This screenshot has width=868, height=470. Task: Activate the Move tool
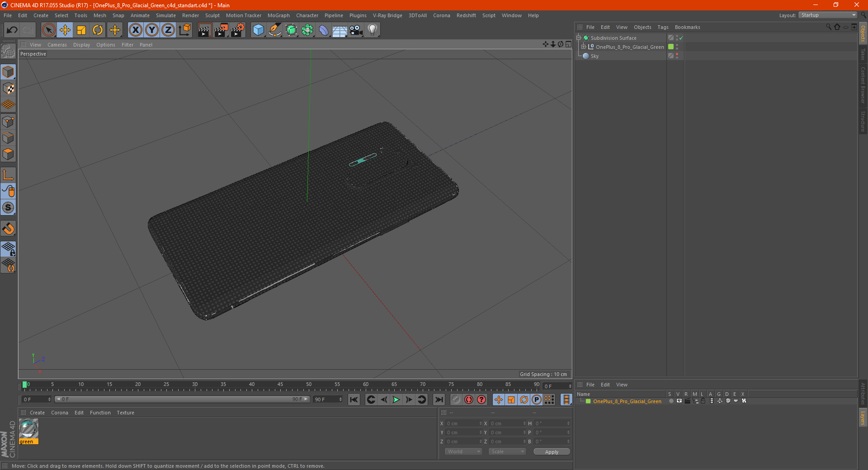tap(65, 30)
